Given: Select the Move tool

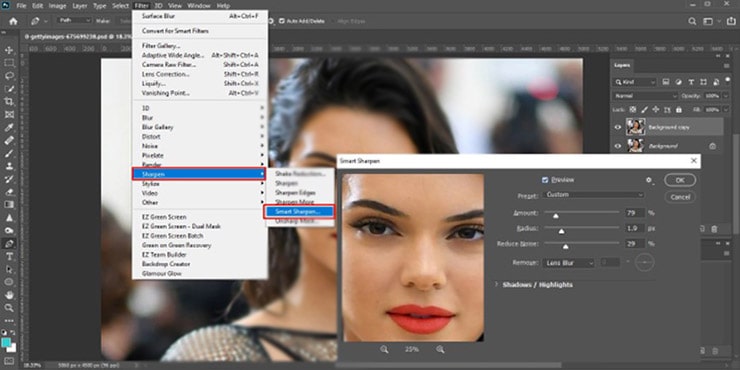Looking at the screenshot, I should pos(9,50).
